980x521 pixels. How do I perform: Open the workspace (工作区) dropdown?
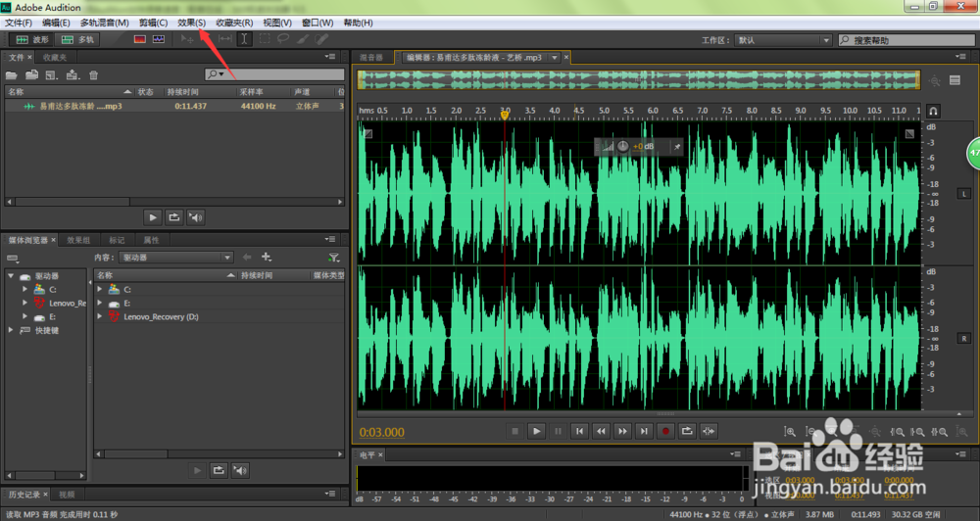[783, 40]
